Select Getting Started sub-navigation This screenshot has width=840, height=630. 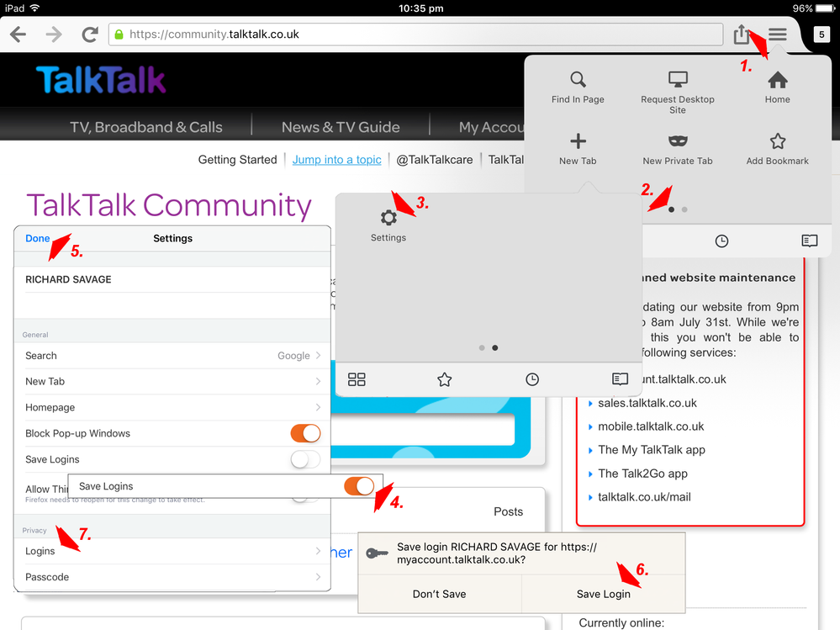237,160
